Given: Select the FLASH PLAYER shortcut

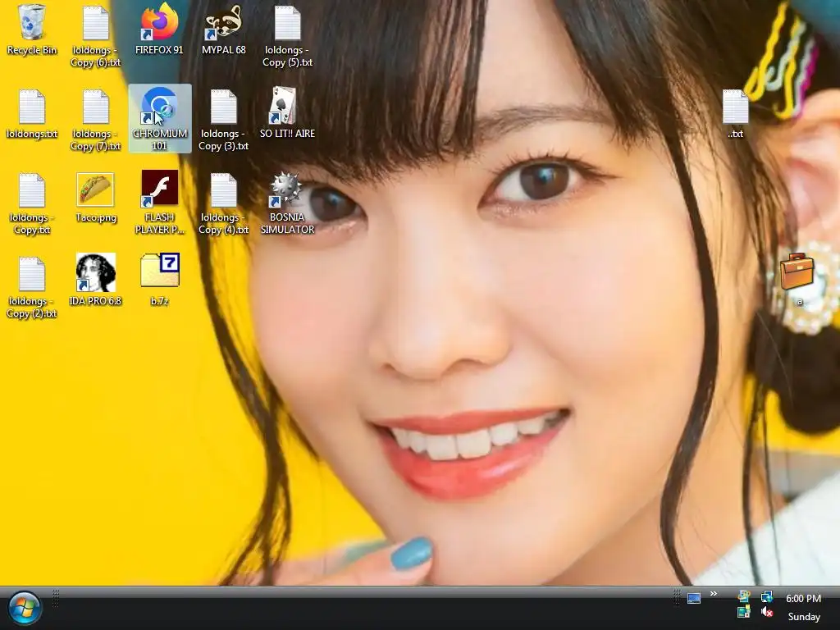Looking at the screenshot, I should pyautogui.click(x=159, y=203).
